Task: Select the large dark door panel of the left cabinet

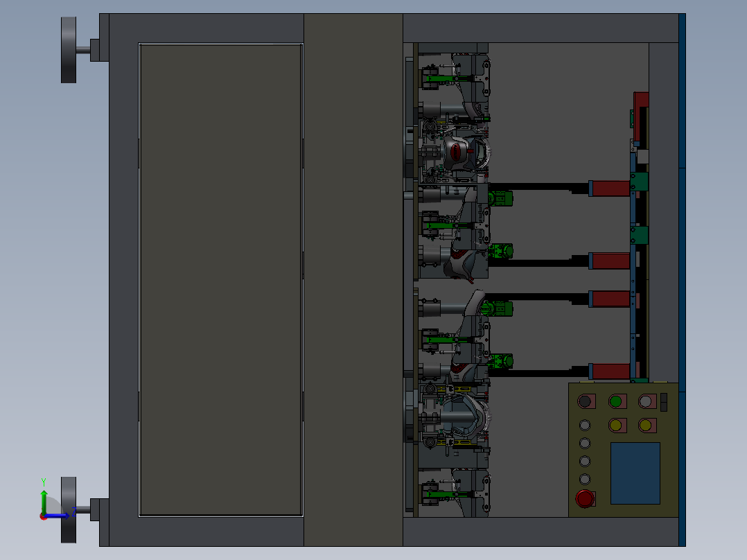Action: 220,280
